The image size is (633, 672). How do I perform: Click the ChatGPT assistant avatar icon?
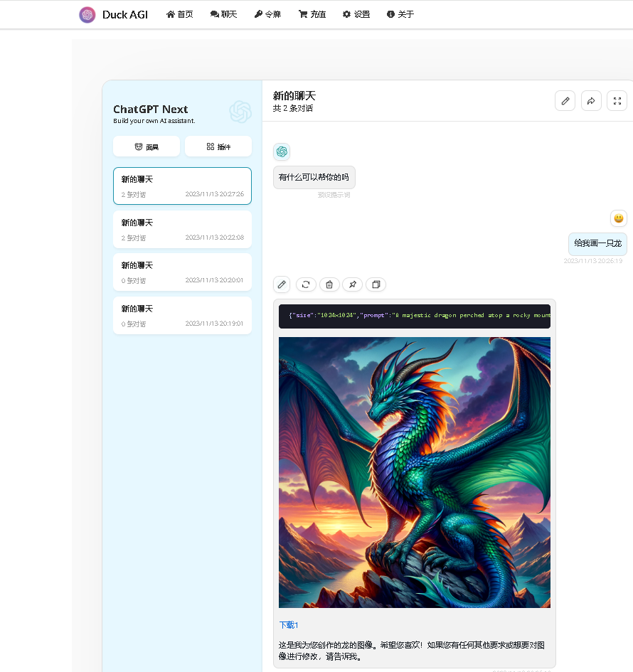pos(282,151)
